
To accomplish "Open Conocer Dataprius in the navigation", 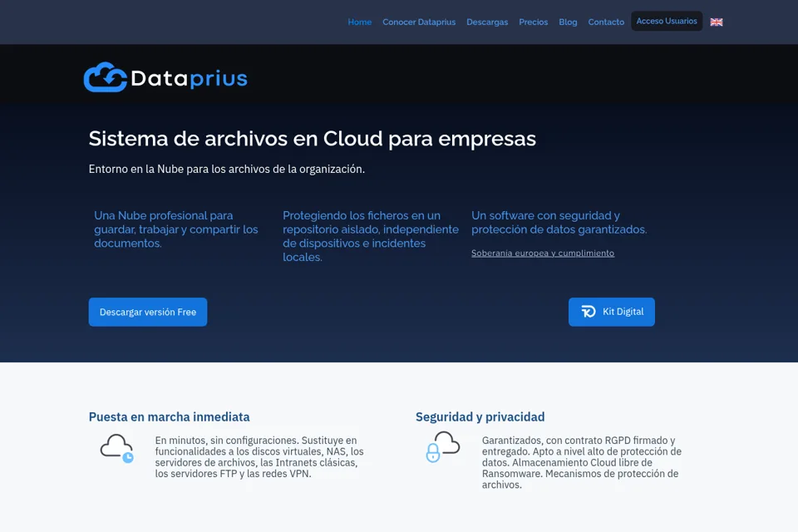I will (x=419, y=22).
